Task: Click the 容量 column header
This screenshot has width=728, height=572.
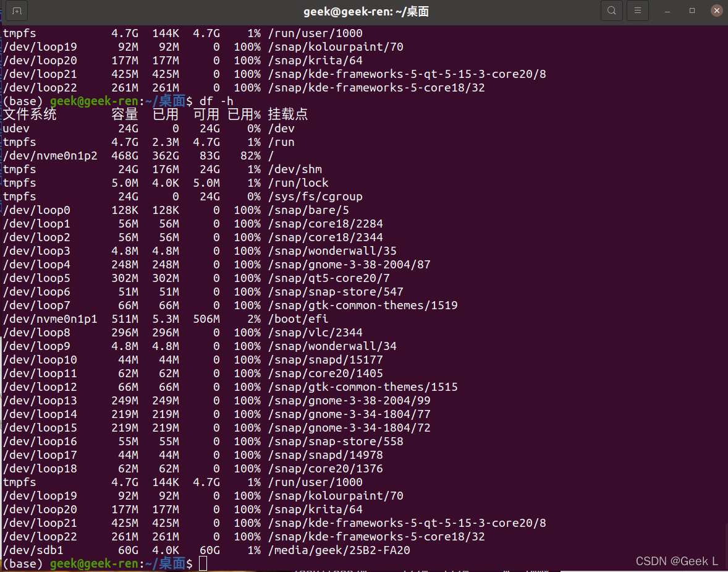Action: click(x=125, y=114)
